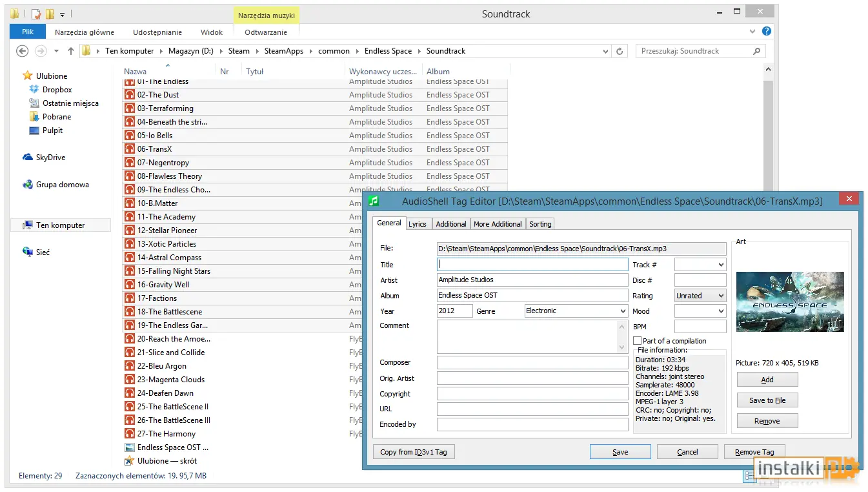Switch to the Additional tab
Viewport: 868px width, 492px height.
[451, 223]
